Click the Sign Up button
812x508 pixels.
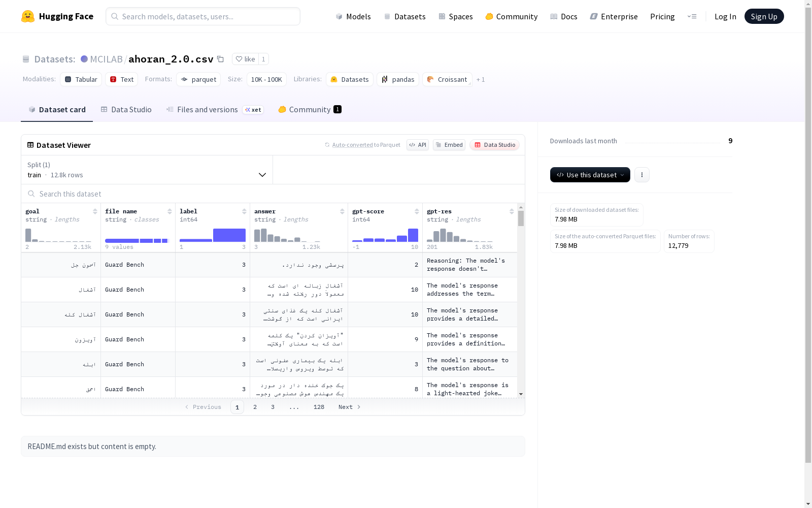pos(764,16)
